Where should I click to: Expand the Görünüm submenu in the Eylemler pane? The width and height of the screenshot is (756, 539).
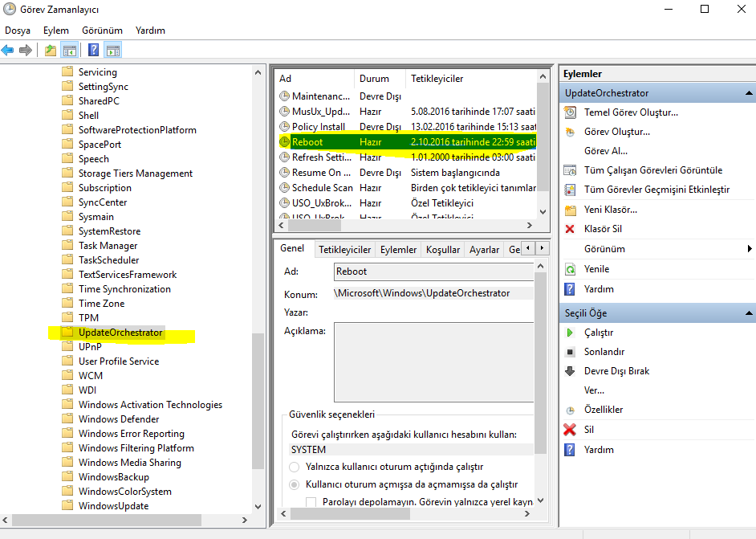[748, 249]
